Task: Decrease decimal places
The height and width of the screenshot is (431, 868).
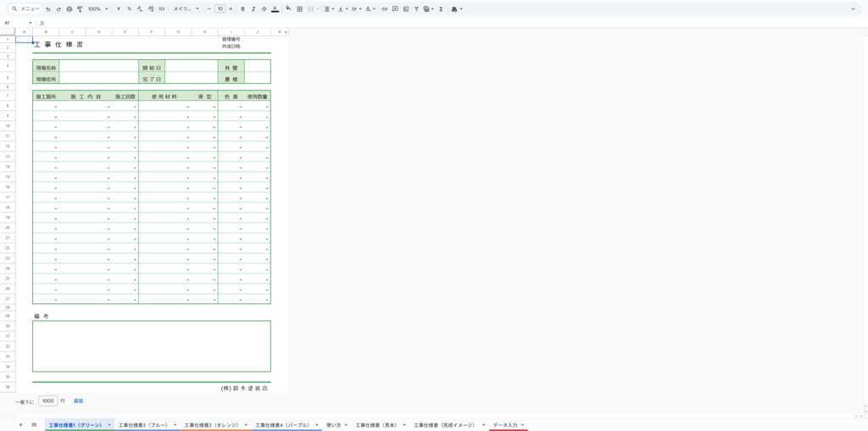Action: click(140, 8)
